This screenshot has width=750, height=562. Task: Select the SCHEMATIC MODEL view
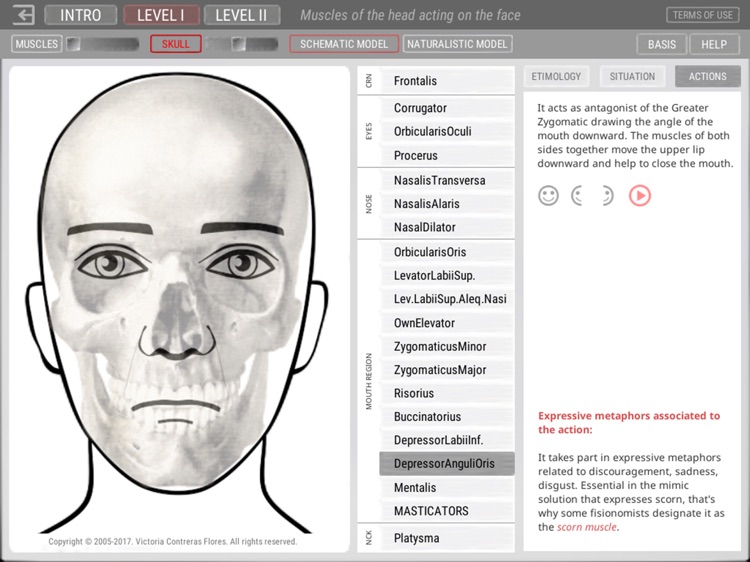[344, 44]
